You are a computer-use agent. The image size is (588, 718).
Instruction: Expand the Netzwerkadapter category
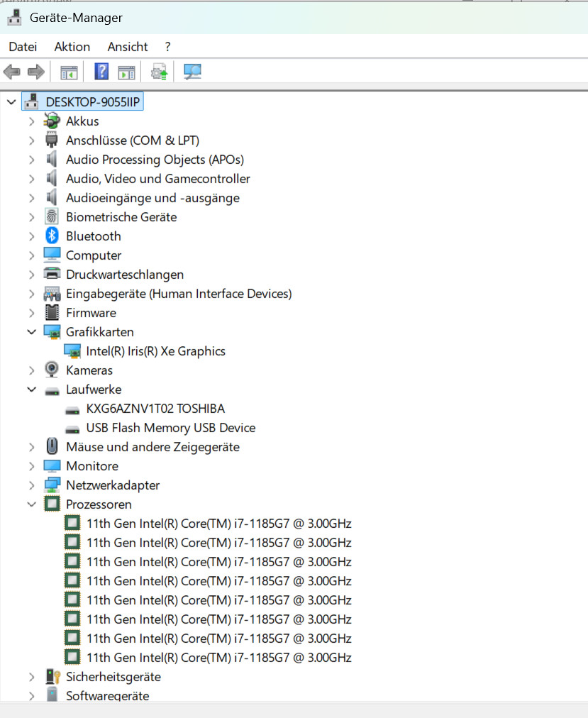pyautogui.click(x=32, y=485)
